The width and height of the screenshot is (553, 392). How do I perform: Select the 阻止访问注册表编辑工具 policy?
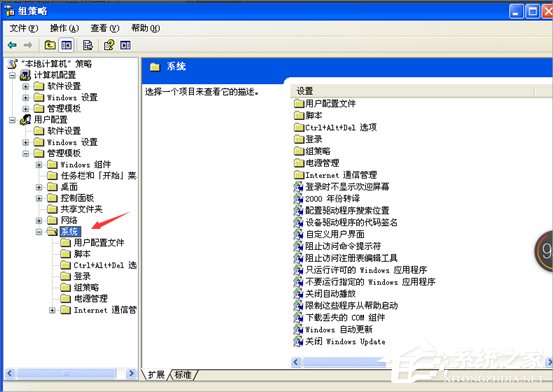click(x=345, y=258)
